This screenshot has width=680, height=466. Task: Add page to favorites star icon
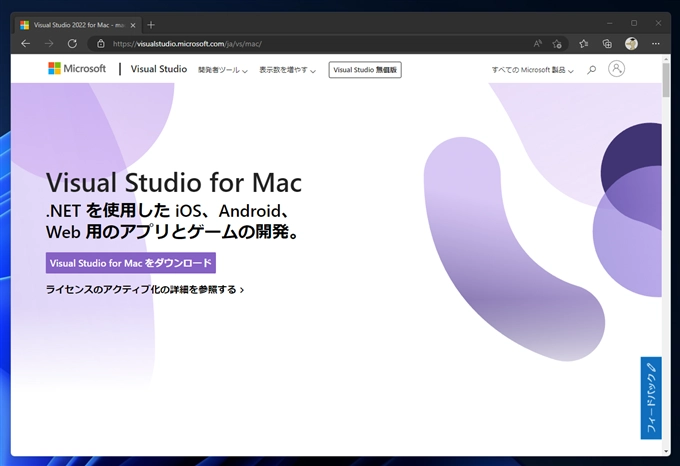tap(557, 44)
